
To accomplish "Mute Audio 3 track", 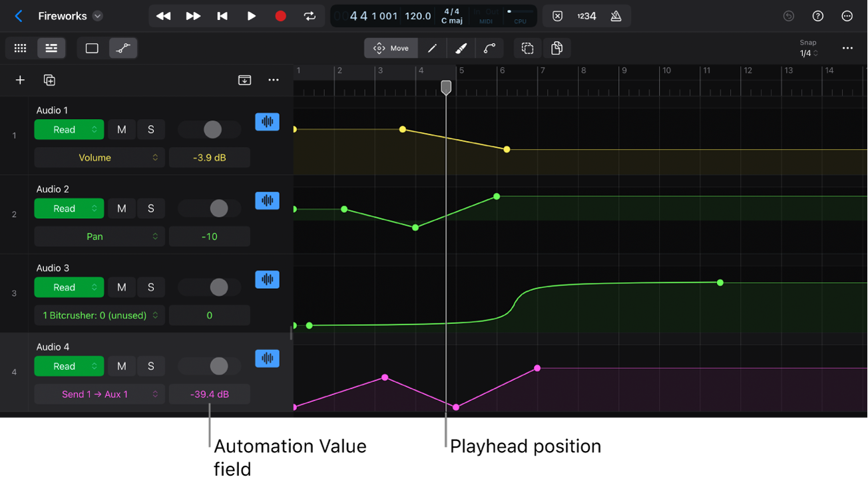I will 121,287.
